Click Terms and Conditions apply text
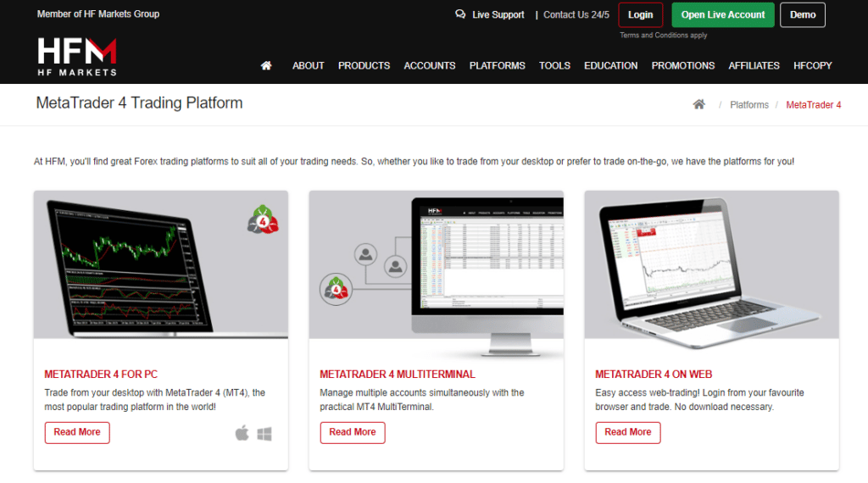 (x=663, y=36)
